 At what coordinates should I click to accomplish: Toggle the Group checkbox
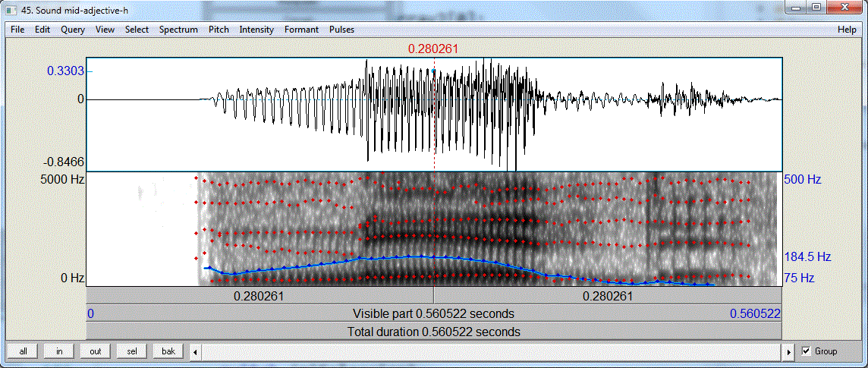click(806, 351)
